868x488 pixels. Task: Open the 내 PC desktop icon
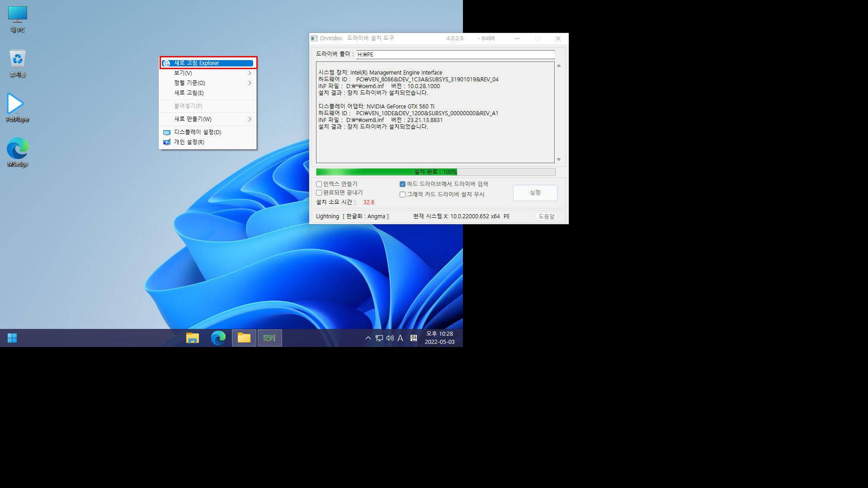click(x=18, y=19)
